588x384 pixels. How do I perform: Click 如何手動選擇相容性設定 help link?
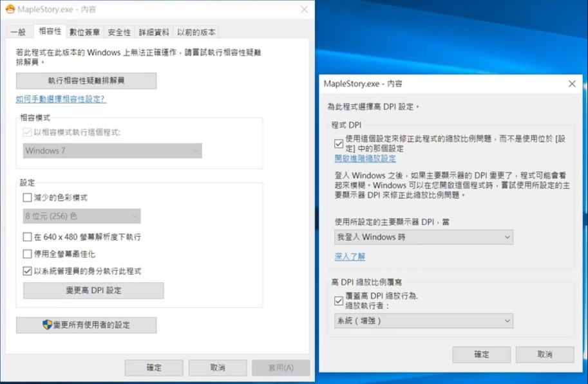coord(61,99)
